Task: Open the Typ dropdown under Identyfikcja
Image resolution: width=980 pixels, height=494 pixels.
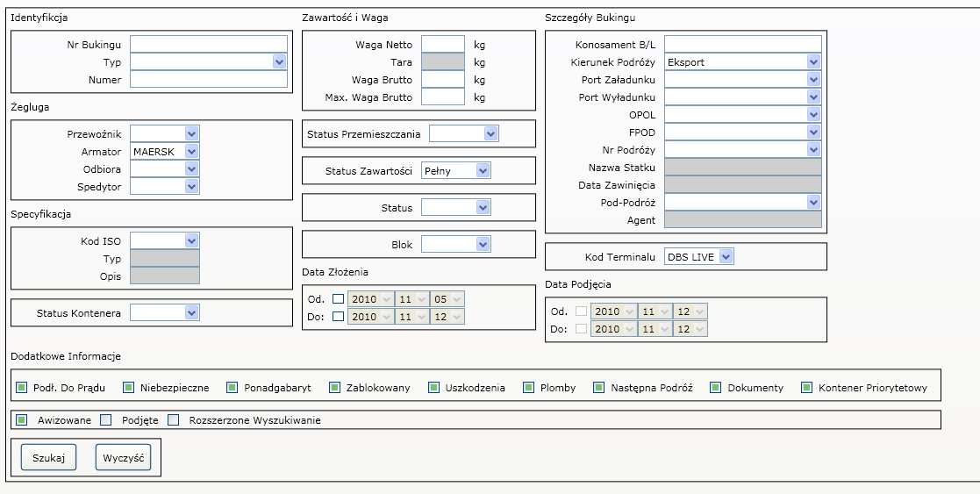Action: click(x=209, y=62)
